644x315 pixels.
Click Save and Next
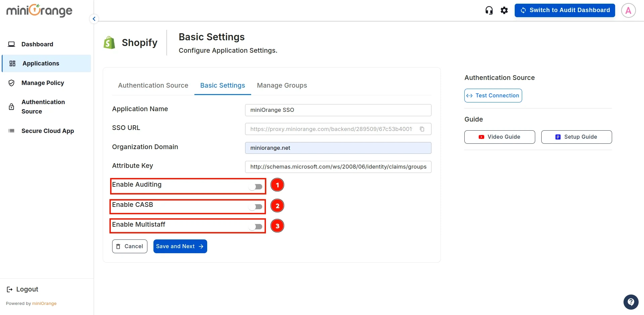pyautogui.click(x=180, y=246)
